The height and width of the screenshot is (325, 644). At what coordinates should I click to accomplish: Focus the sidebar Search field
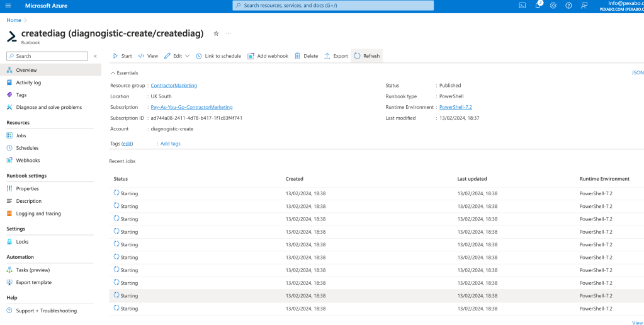(x=47, y=56)
